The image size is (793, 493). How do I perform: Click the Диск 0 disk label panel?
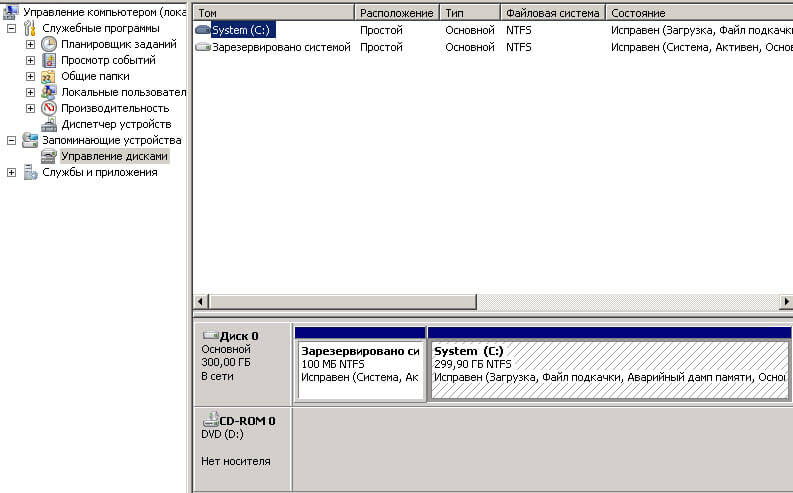(242, 364)
